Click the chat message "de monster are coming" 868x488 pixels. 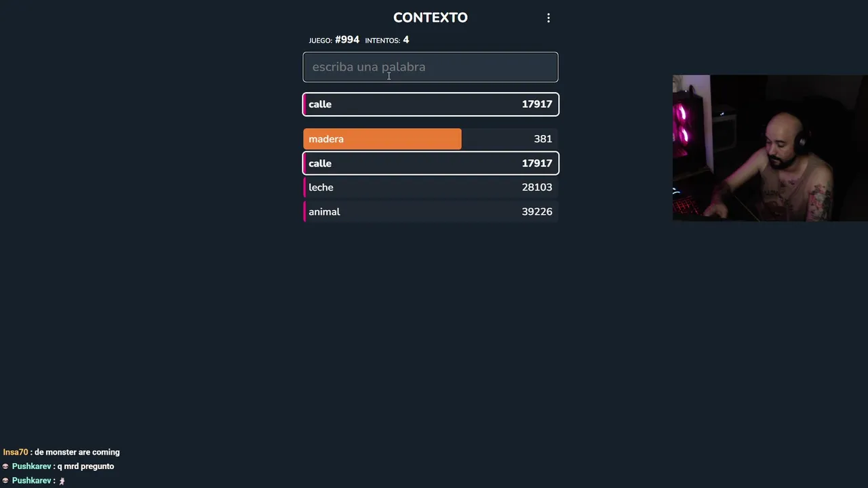[77, 452]
